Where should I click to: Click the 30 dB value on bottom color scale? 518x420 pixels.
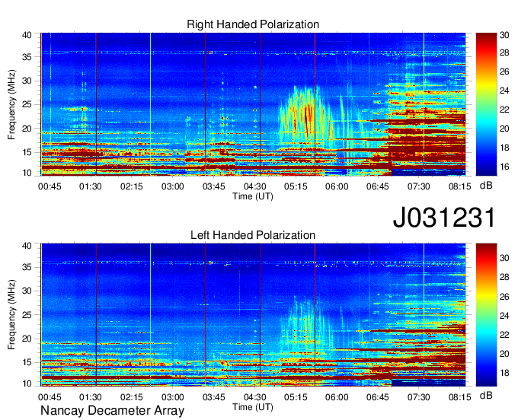(x=504, y=258)
